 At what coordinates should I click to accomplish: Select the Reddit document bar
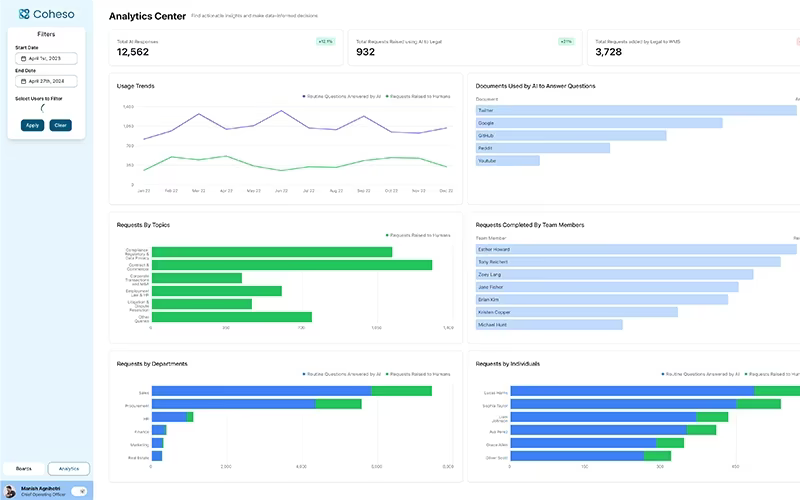543,148
